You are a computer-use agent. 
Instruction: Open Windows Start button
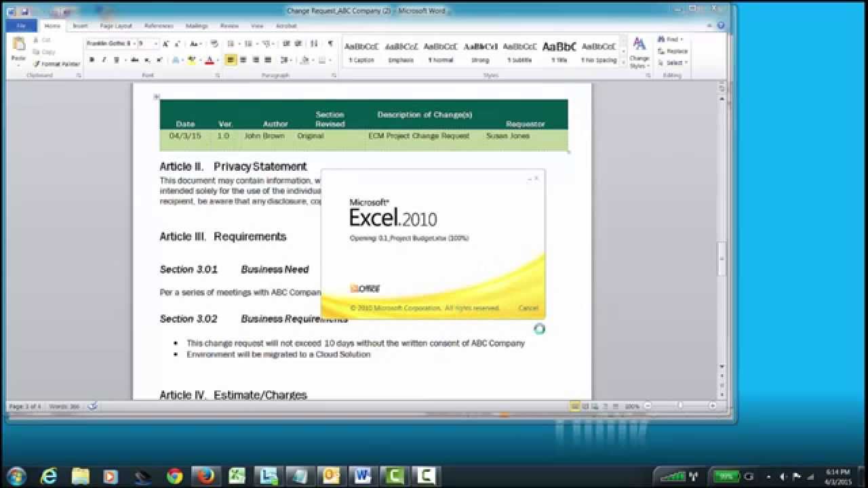[x=16, y=476]
